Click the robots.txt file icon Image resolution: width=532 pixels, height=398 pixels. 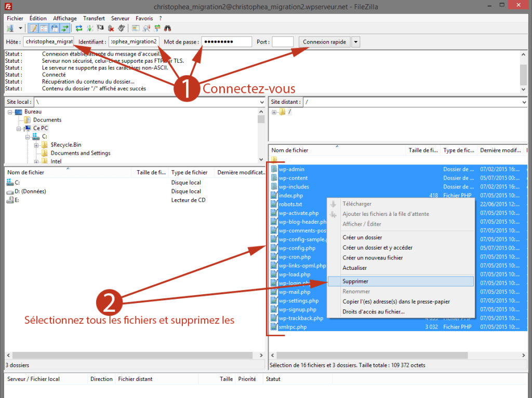274,204
